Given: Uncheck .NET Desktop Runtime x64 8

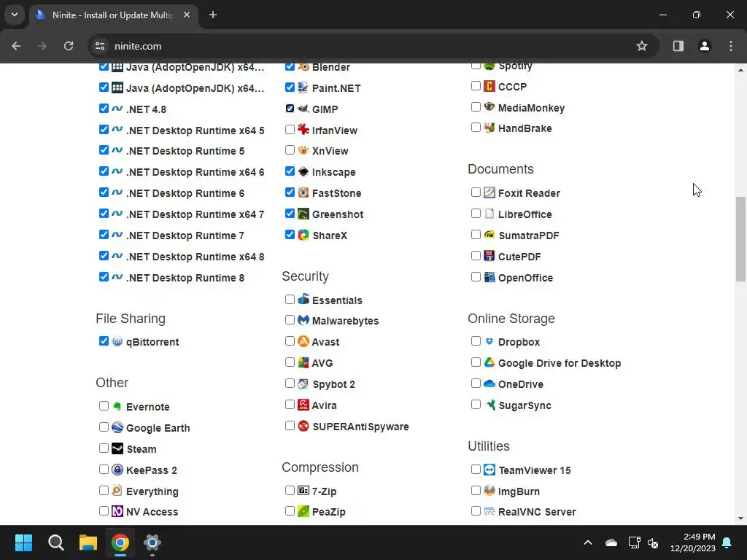Looking at the screenshot, I should tap(104, 256).
